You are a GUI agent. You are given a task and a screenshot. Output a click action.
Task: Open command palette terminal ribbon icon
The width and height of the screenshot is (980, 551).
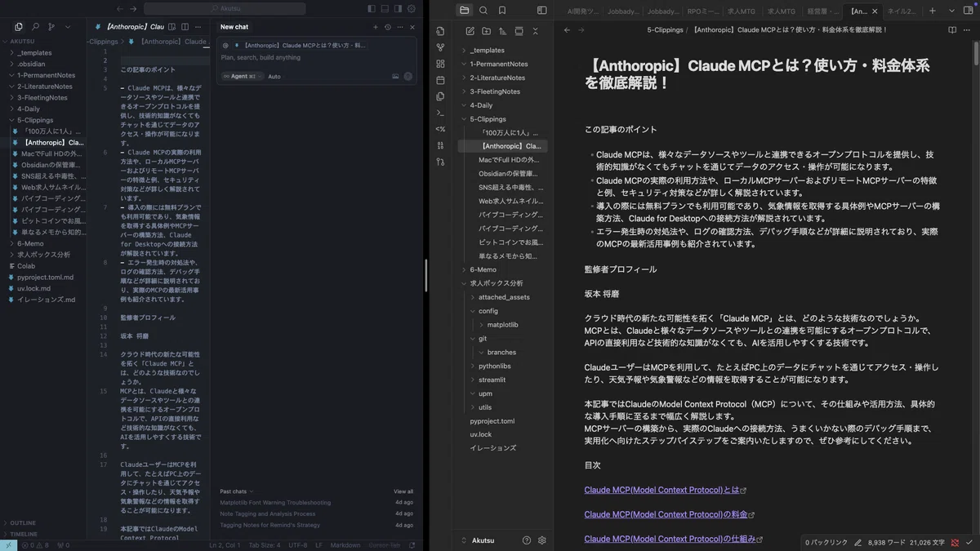440,113
